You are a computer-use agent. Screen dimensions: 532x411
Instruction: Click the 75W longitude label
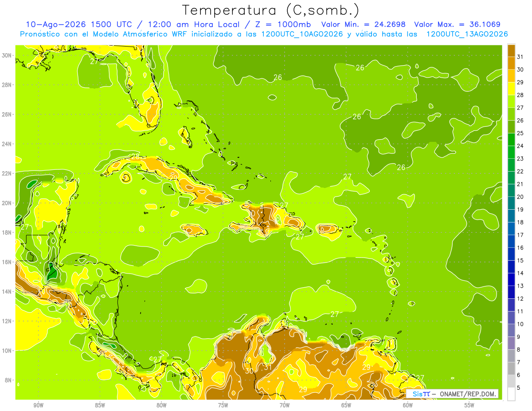223,405
